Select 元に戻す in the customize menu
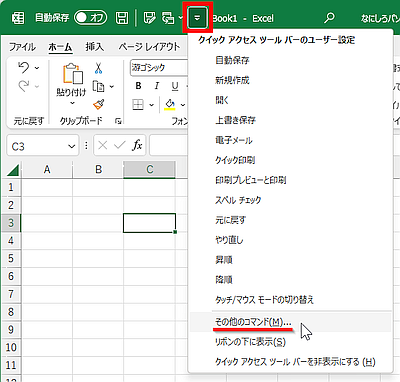The height and width of the screenshot is (382, 400). pyautogui.click(x=290, y=220)
